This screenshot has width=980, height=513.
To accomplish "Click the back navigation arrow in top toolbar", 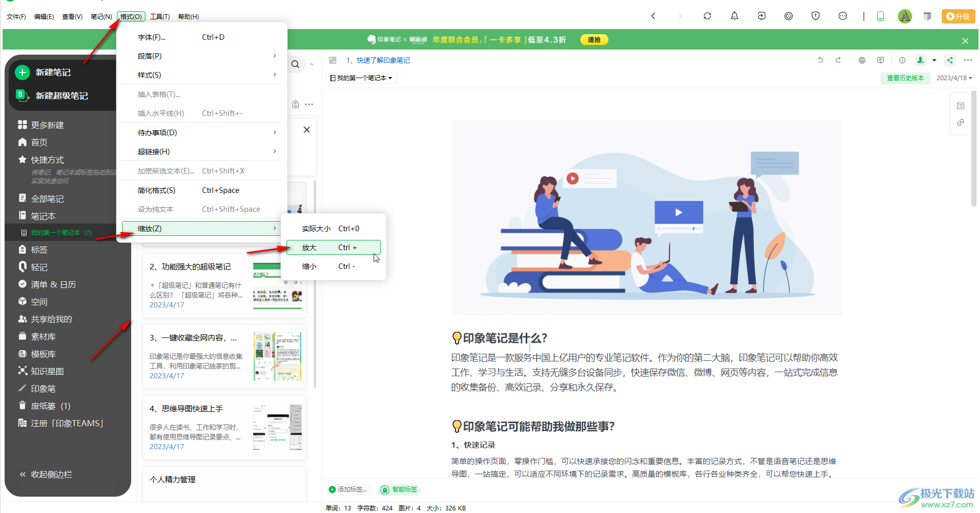I will point(653,16).
